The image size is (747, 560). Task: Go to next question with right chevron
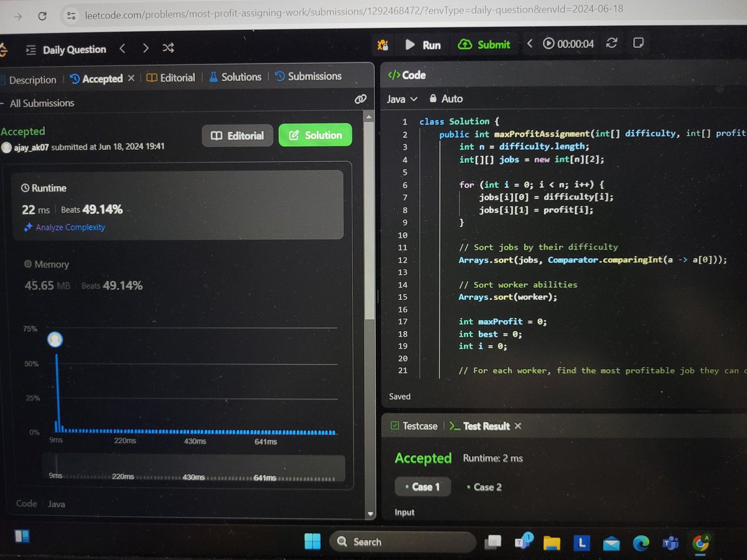click(145, 48)
